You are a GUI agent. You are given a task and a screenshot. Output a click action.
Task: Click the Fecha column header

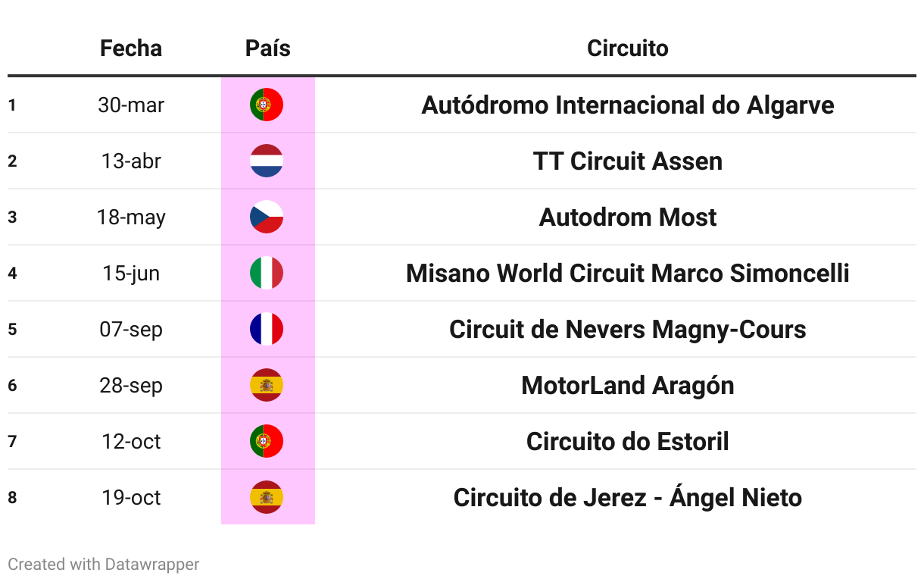131,48
